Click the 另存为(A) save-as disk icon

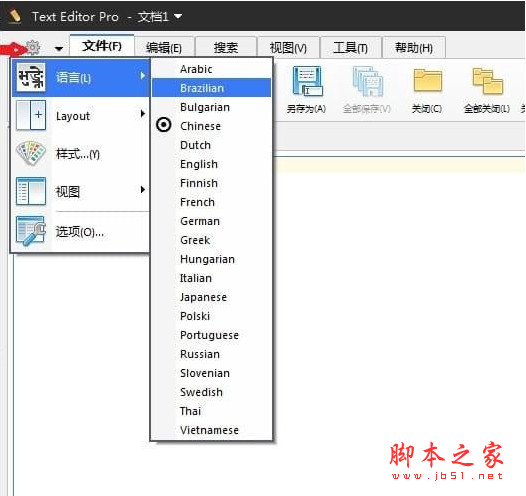[307, 81]
